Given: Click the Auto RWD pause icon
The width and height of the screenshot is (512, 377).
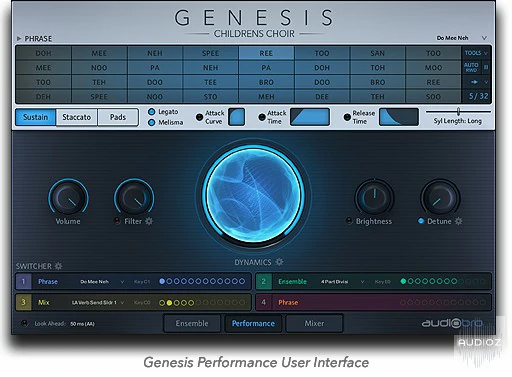Looking at the screenshot, I should pyautogui.click(x=486, y=68).
